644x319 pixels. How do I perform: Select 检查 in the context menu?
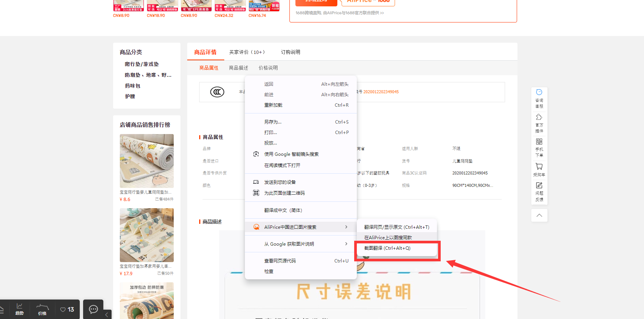pyautogui.click(x=301, y=271)
